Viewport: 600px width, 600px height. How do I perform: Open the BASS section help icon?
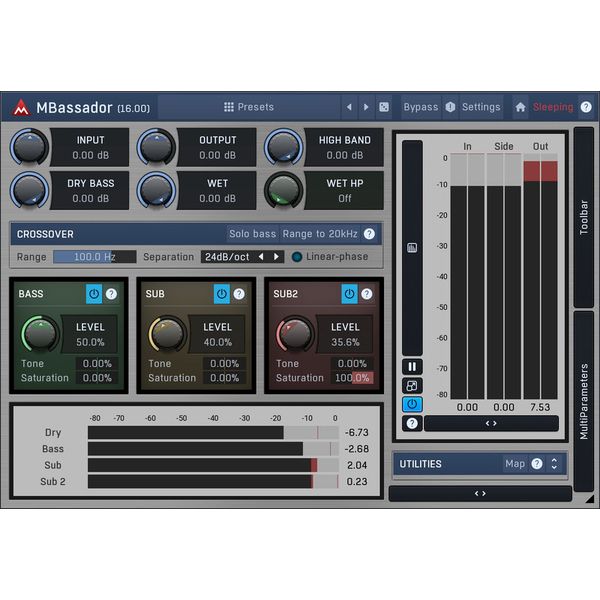(x=111, y=294)
